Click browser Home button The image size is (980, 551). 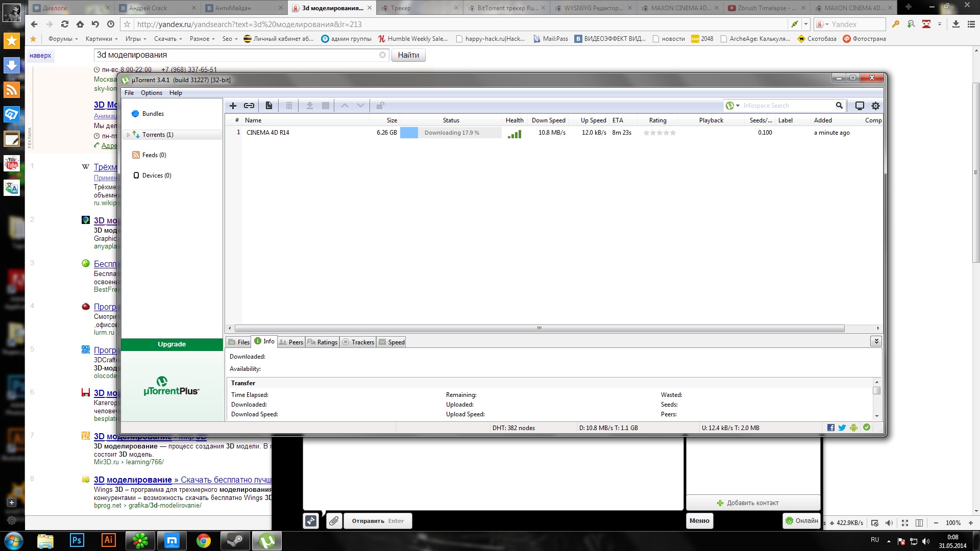pyautogui.click(x=80, y=24)
